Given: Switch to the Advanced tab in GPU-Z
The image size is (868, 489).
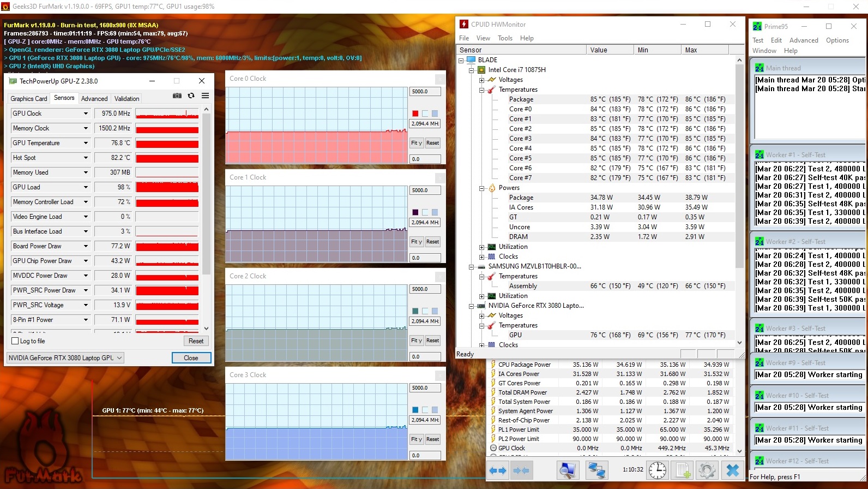Looking at the screenshot, I should (94, 99).
